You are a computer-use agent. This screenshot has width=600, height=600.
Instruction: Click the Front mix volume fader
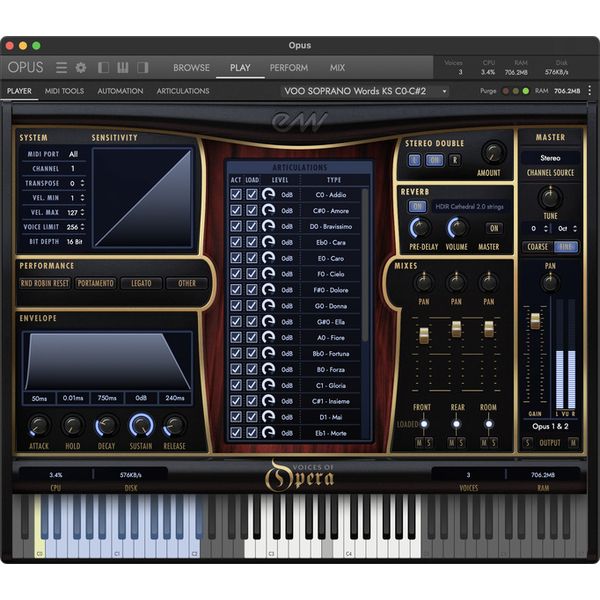coord(424,335)
